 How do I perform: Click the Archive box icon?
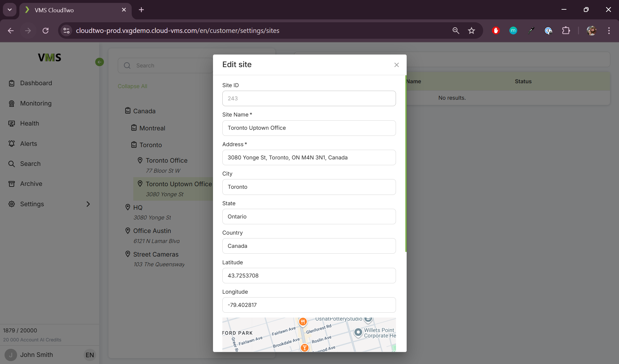tap(12, 184)
